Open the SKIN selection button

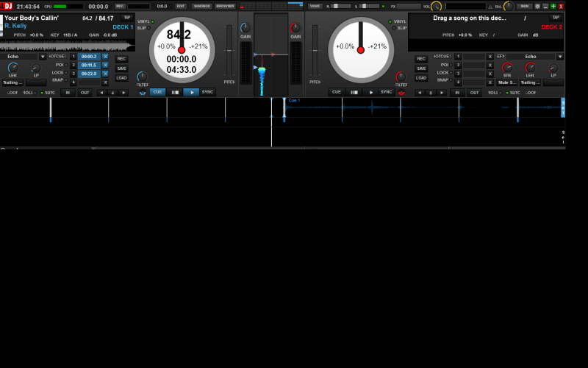pyautogui.click(x=524, y=6)
